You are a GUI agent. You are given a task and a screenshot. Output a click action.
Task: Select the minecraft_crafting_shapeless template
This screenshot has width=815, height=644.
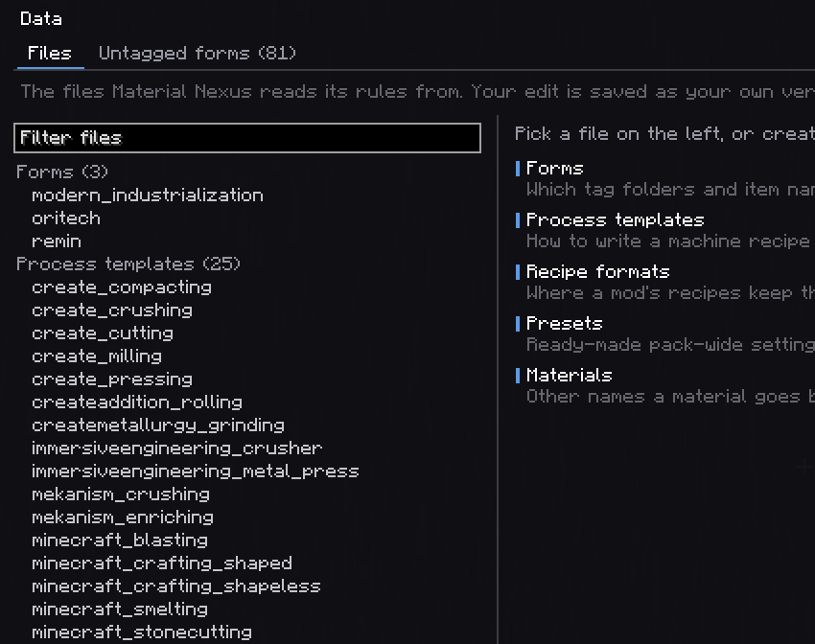(176, 586)
